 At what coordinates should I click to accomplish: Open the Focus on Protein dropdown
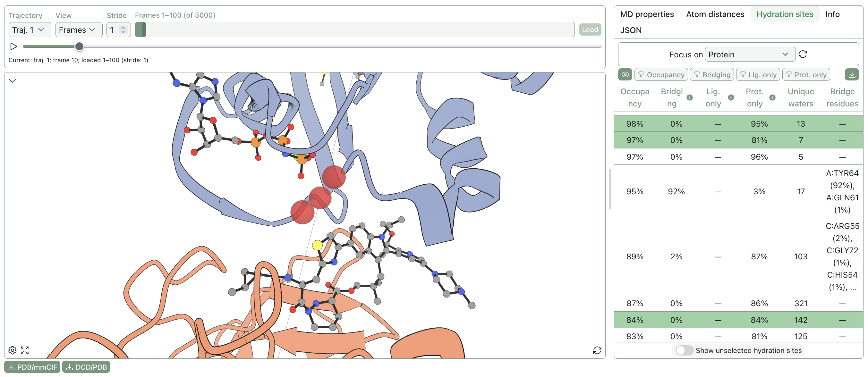pos(750,54)
